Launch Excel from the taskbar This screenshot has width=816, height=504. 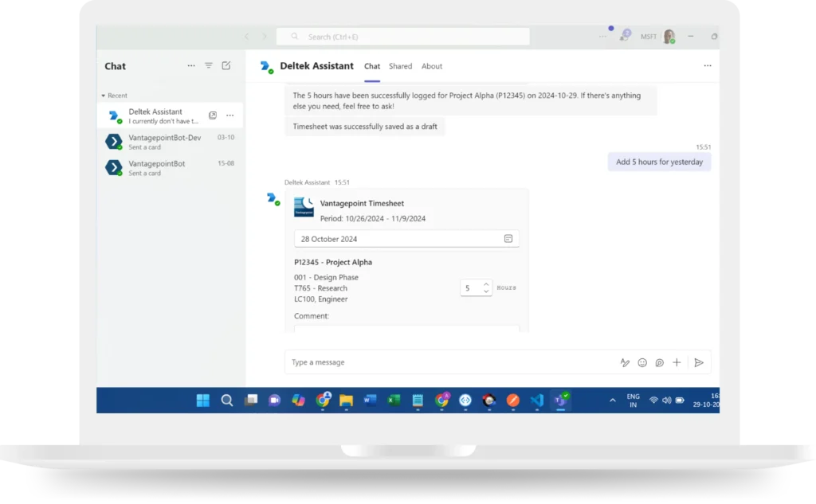coord(394,400)
